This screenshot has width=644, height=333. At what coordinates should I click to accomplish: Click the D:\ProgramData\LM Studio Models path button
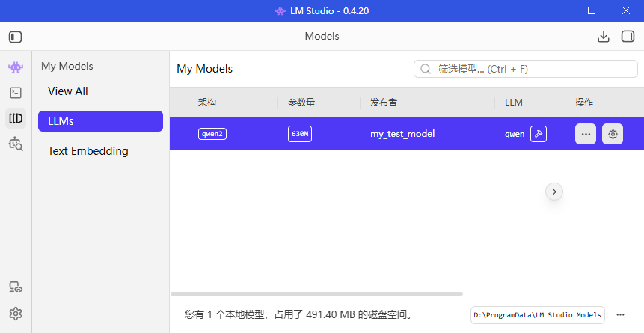pyautogui.click(x=537, y=315)
